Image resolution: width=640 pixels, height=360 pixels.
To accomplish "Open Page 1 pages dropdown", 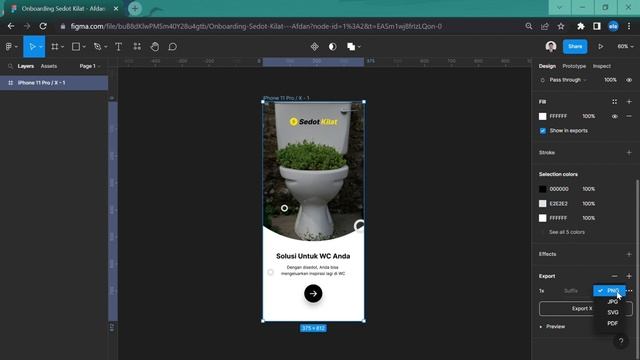I will tap(90, 66).
